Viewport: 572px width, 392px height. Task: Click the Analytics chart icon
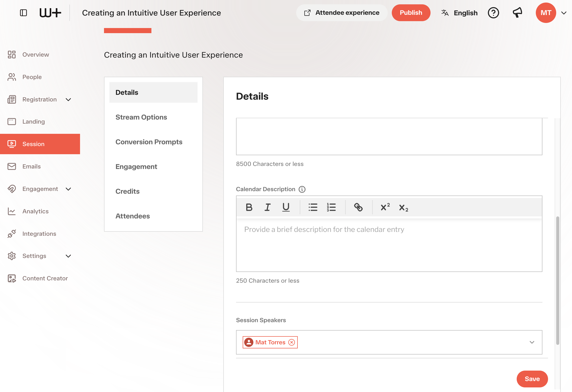coord(12,211)
